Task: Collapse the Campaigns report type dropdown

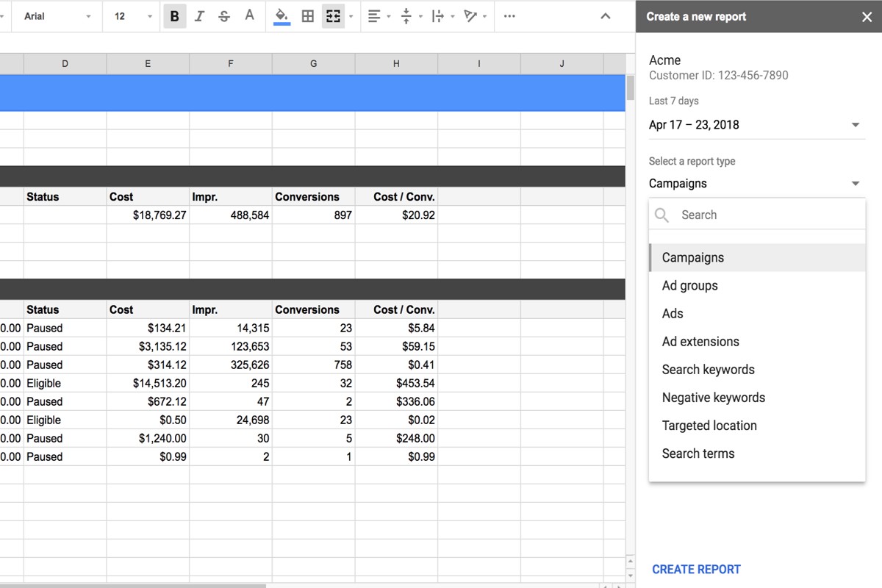Action: [x=757, y=184]
